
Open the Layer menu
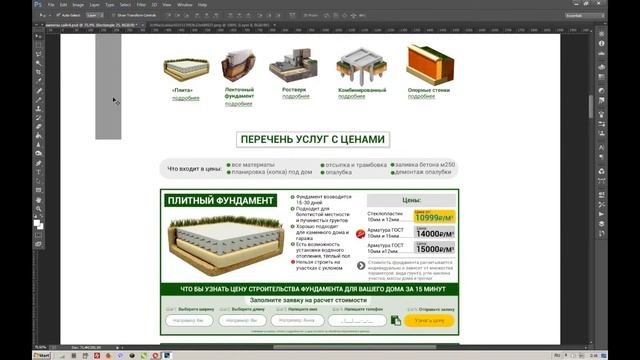point(94,5)
